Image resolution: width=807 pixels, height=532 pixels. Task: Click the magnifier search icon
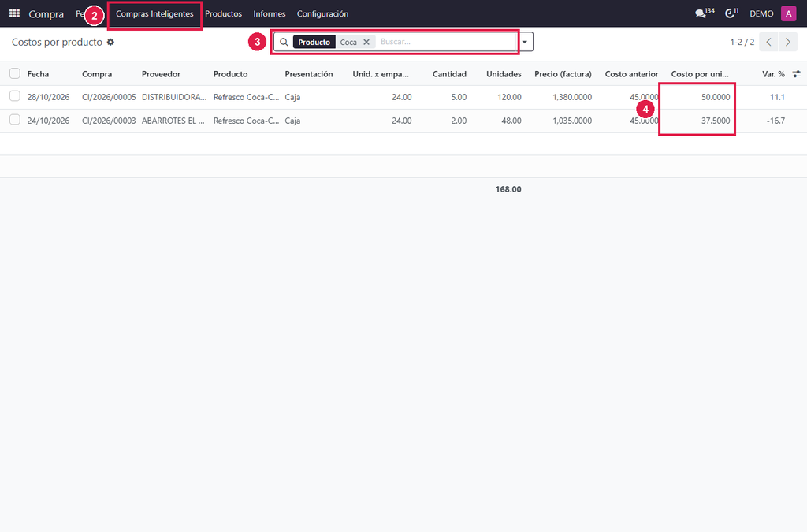pyautogui.click(x=284, y=43)
